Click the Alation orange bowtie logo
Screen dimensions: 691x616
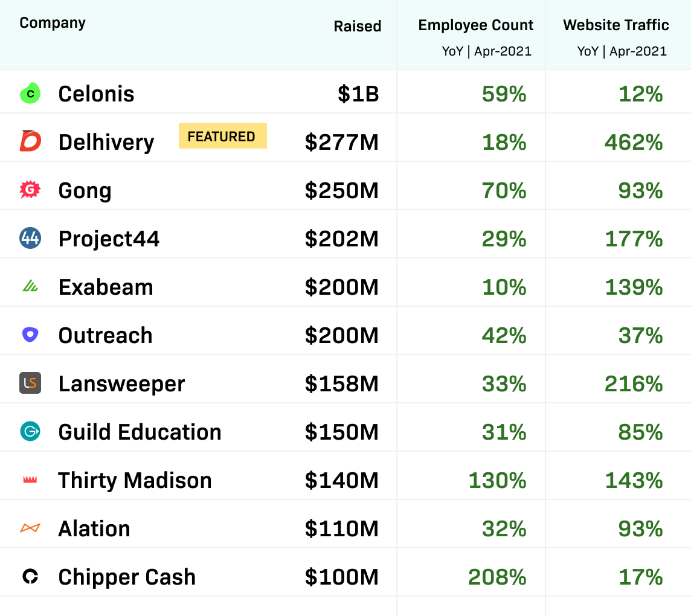(30, 527)
